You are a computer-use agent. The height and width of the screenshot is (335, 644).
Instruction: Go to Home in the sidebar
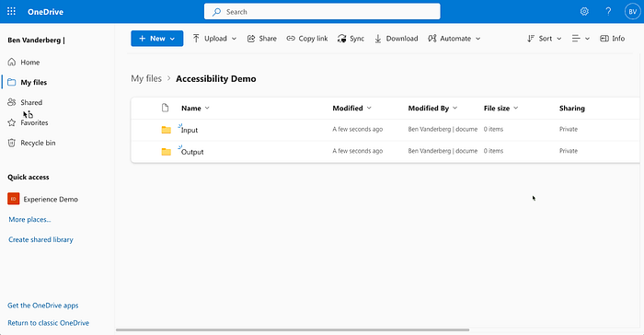(x=30, y=62)
